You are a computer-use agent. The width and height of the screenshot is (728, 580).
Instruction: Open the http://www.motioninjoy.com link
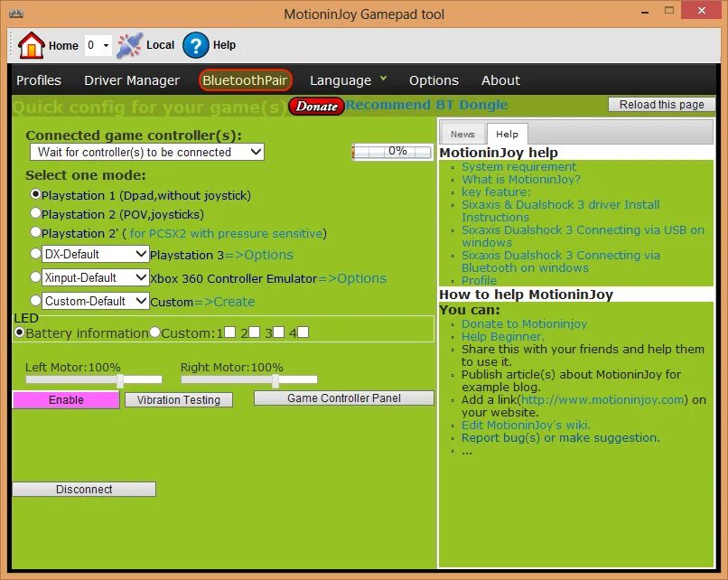tap(602, 400)
